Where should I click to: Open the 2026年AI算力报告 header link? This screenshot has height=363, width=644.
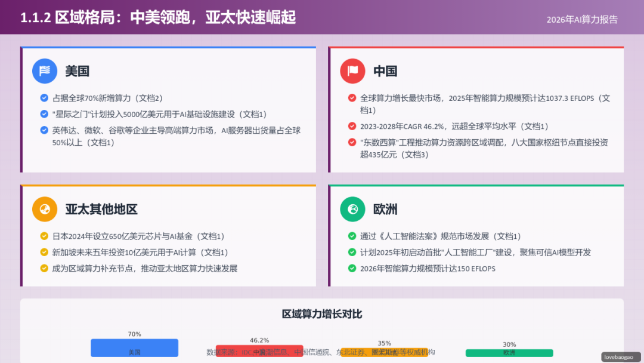pyautogui.click(x=583, y=19)
